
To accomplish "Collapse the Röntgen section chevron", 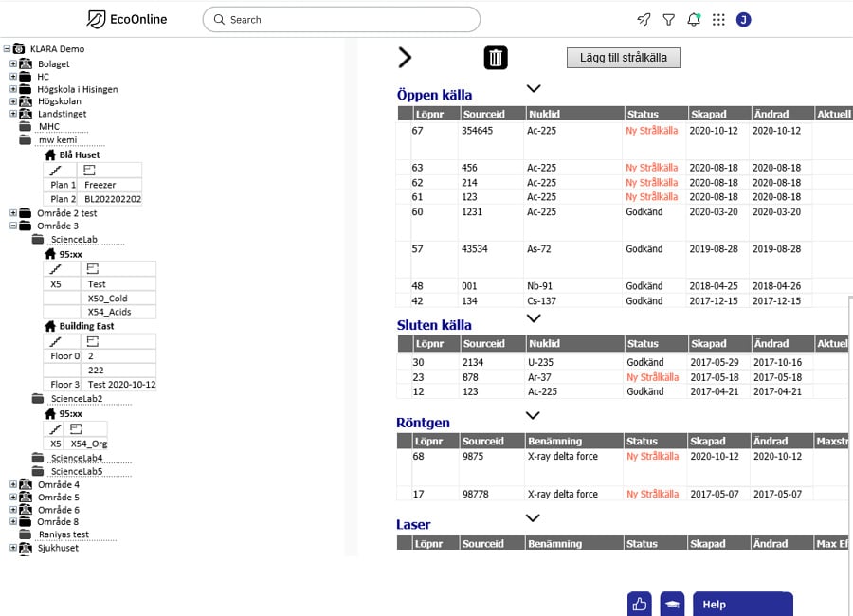I will (533, 415).
